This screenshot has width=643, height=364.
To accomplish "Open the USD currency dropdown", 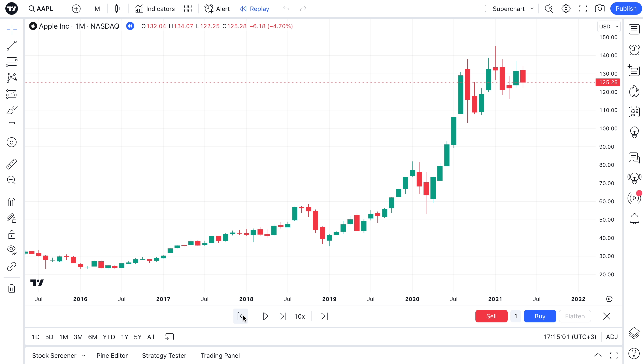I will pos(609,27).
